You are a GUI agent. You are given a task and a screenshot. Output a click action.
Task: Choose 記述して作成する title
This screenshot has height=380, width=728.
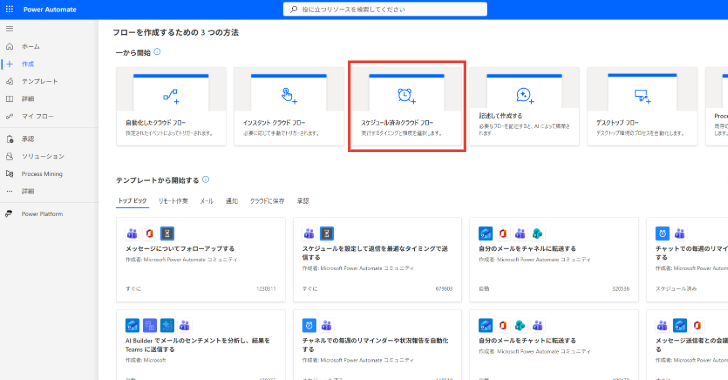[500, 116]
